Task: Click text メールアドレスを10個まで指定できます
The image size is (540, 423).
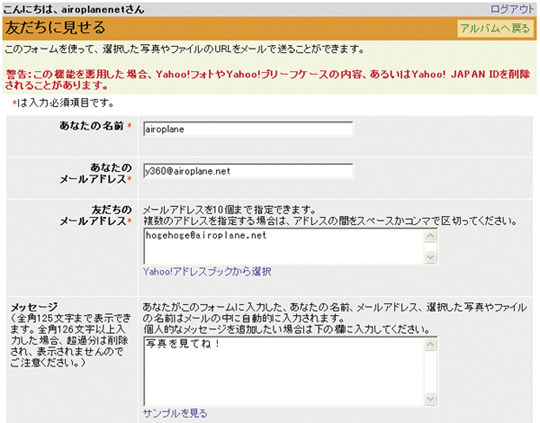Action: 229,210
